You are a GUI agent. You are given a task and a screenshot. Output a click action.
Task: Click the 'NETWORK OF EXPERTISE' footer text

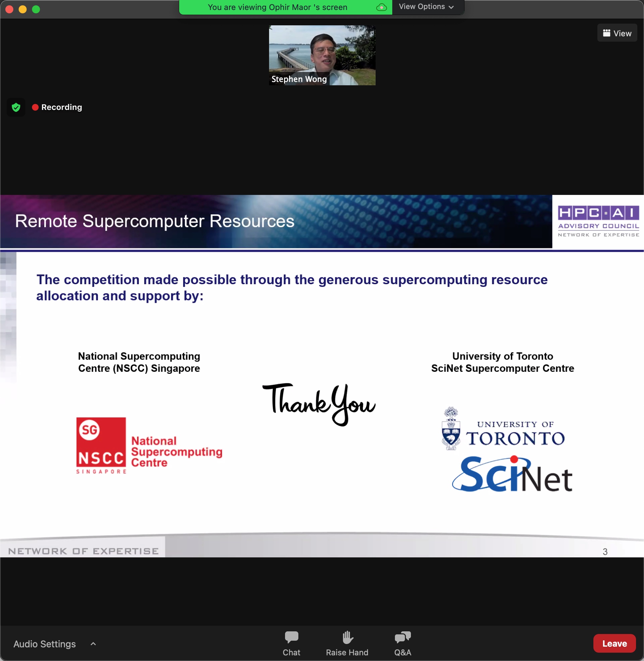coord(83,551)
